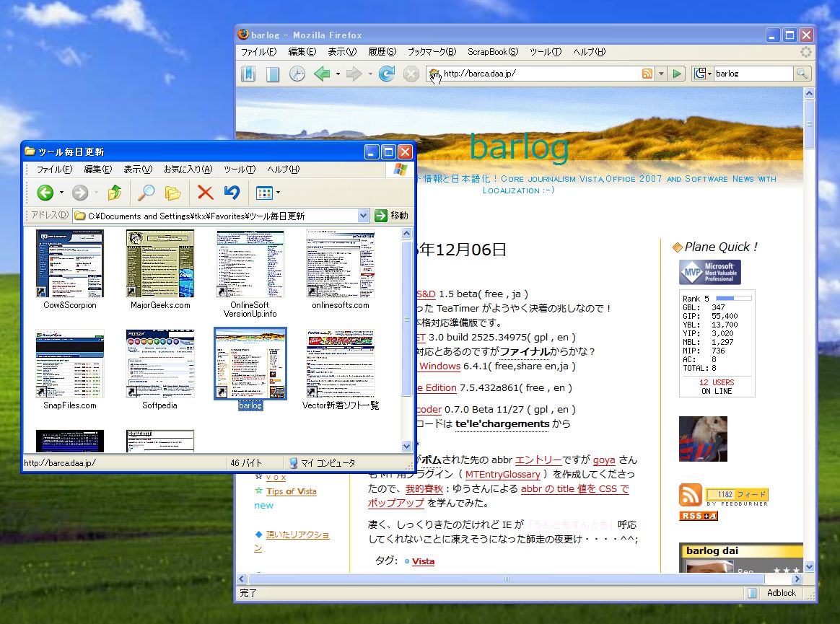Click the Firefox throbber activity icon
This screenshot has height=624, width=840.
[805, 52]
